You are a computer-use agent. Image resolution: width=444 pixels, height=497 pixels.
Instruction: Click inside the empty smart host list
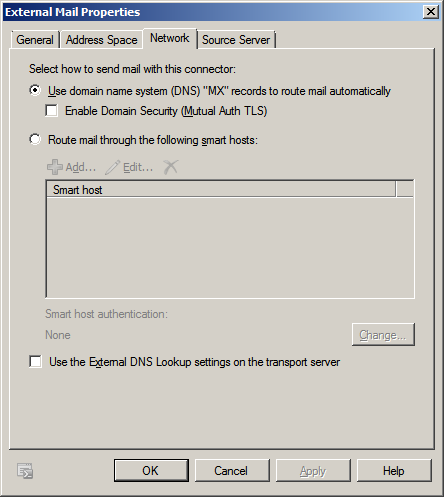pos(230,247)
